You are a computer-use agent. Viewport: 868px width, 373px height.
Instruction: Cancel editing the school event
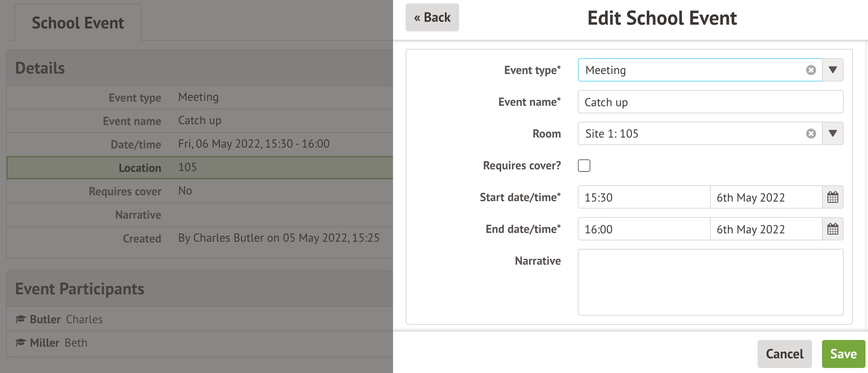pos(784,354)
